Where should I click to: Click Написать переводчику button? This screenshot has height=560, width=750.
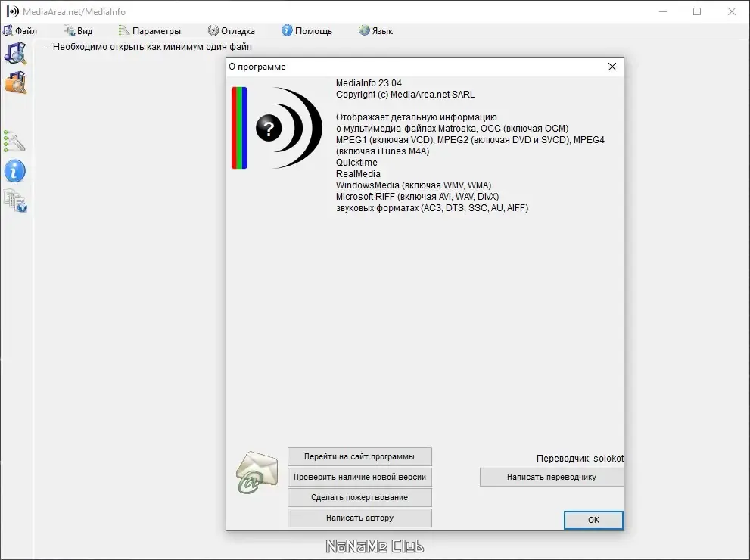point(552,478)
